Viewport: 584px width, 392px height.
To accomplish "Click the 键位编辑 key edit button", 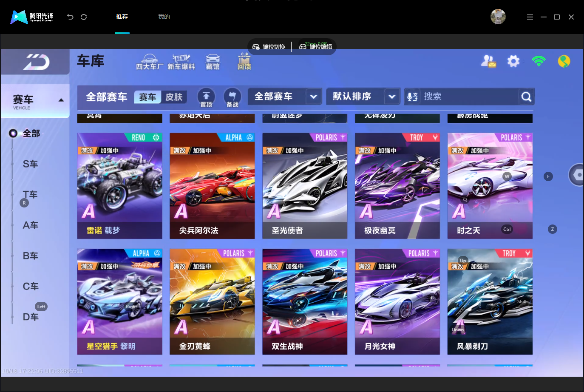I will 315,47.
